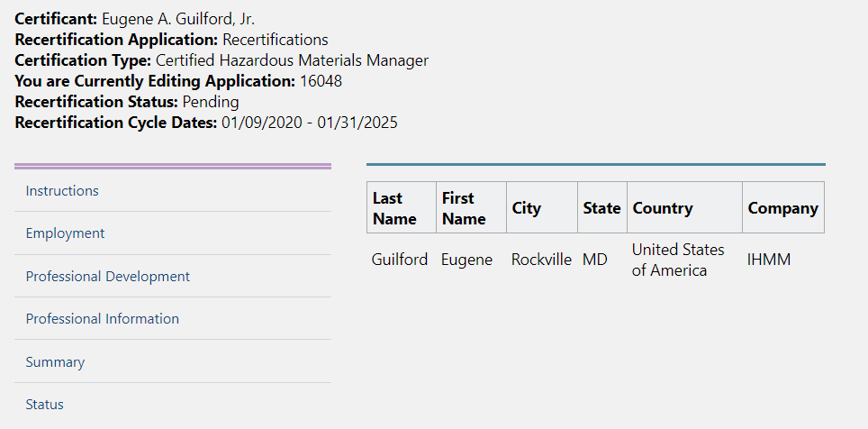Click the State column header

point(601,208)
